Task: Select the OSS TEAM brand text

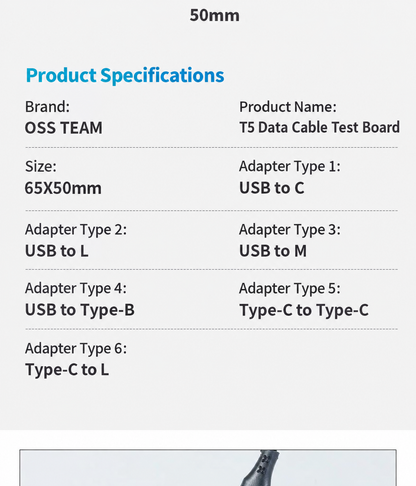Action: click(x=64, y=128)
